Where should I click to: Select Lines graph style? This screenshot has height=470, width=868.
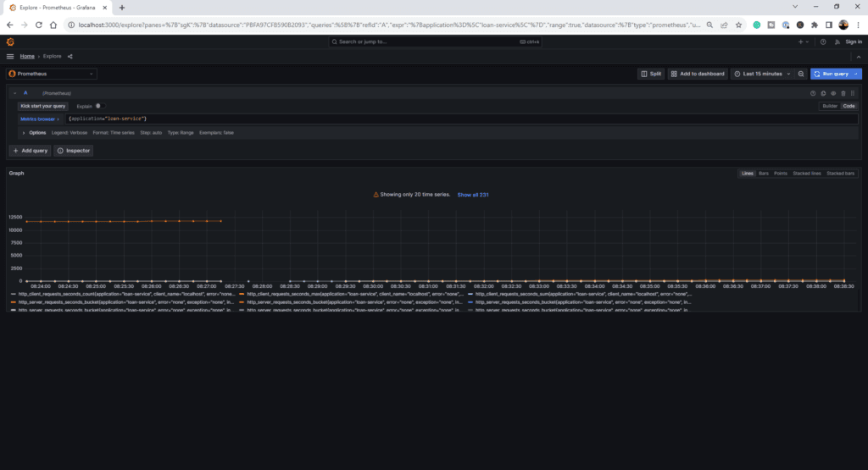[748, 174]
